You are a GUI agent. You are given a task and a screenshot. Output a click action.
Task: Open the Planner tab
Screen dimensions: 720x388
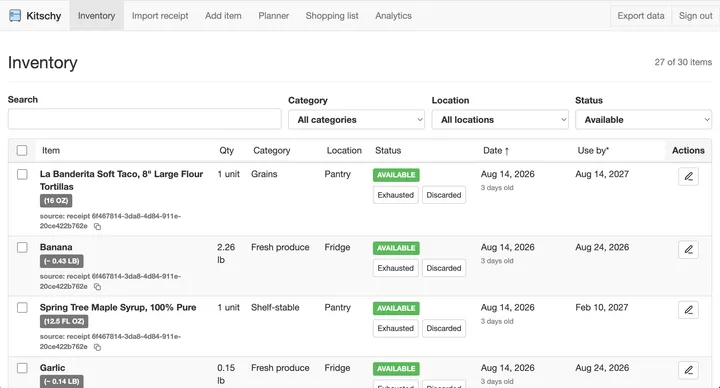[274, 16]
